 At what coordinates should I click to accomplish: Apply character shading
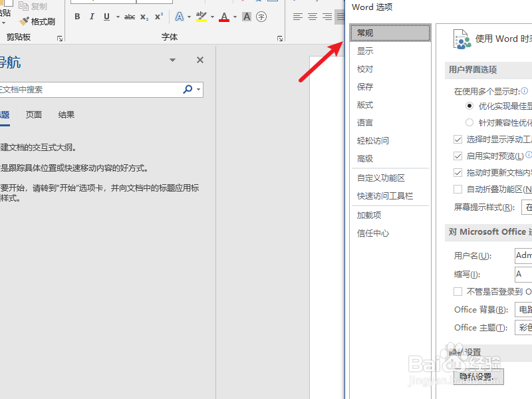click(x=247, y=17)
